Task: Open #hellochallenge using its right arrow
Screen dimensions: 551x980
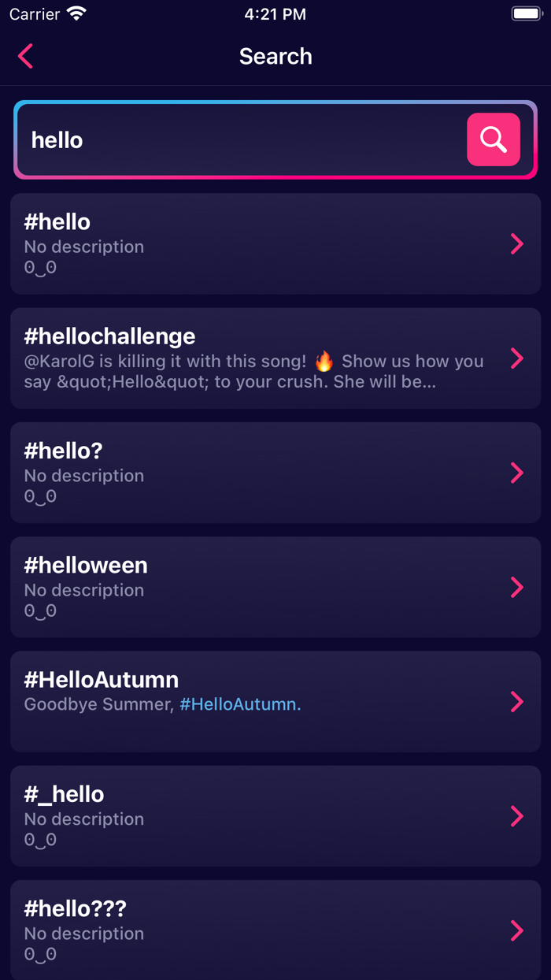Action: point(517,358)
